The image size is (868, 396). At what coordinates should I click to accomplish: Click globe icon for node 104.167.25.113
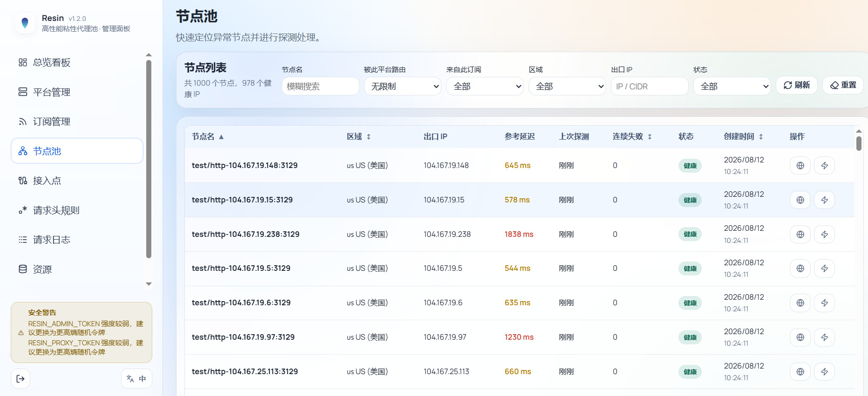pos(800,372)
